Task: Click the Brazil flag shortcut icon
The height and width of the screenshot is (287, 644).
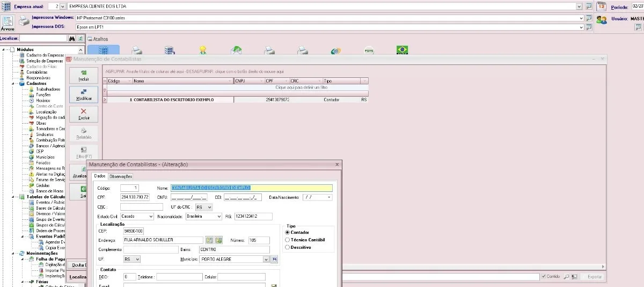Action: [401, 50]
